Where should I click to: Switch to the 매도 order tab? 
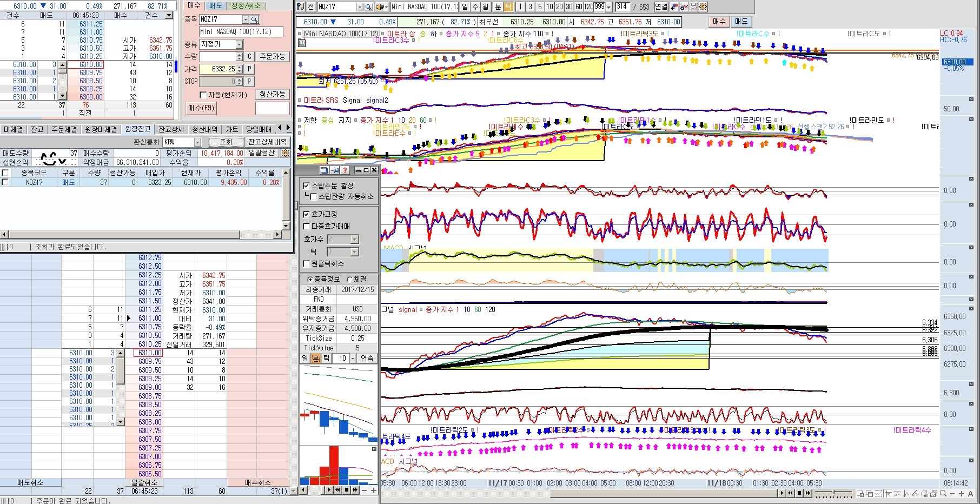pyautogui.click(x=216, y=5)
